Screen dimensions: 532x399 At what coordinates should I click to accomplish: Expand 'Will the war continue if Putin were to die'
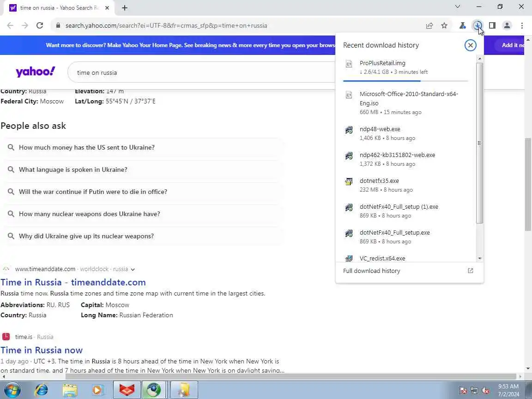[x=143, y=192]
